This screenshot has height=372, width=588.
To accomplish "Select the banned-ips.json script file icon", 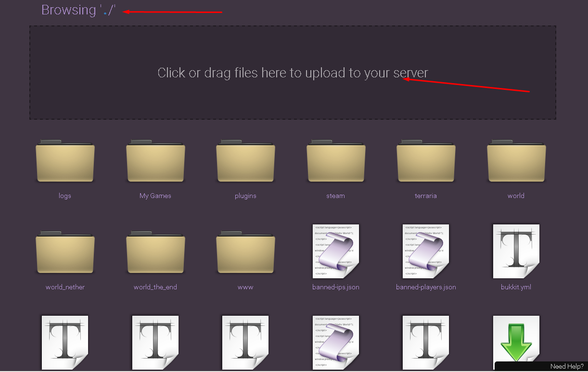I will pyautogui.click(x=336, y=251).
